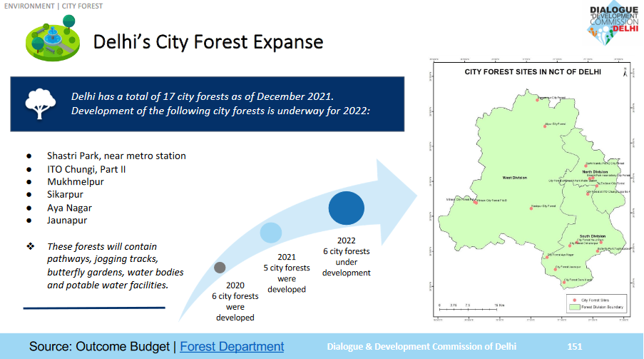Click bullet Shastri Park, near metro station
The image size is (644, 359).
(116, 156)
